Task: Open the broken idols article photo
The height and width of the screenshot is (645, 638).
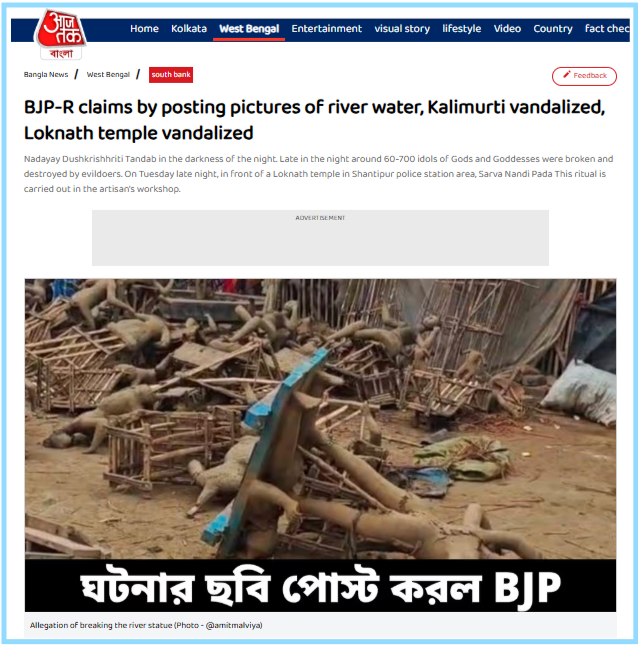Action: click(320, 419)
